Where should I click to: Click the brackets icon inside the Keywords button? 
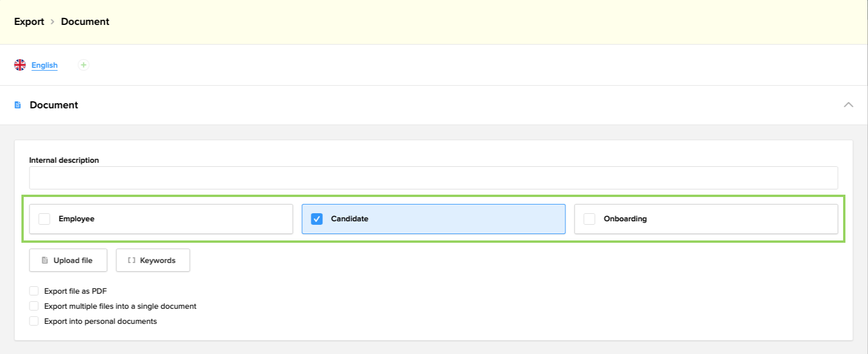[x=131, y=260]
